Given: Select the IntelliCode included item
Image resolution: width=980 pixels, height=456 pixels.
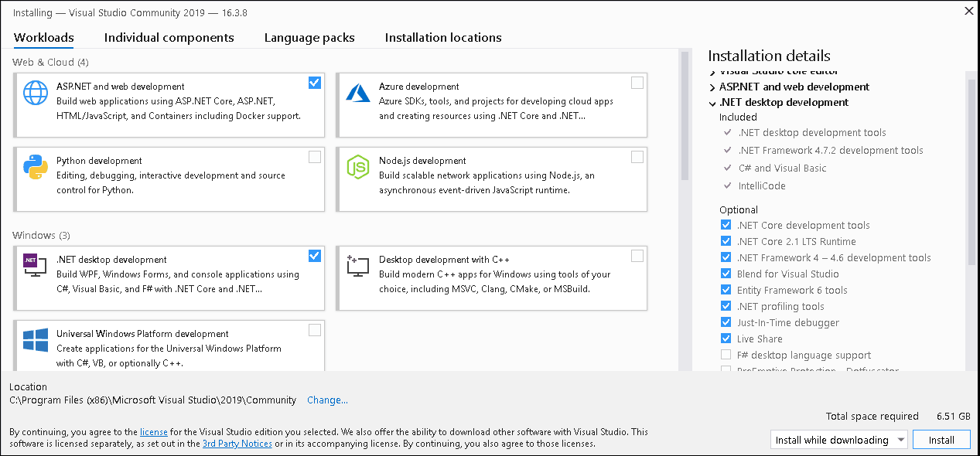Looking at the screenshot, I should pos(762,185).
